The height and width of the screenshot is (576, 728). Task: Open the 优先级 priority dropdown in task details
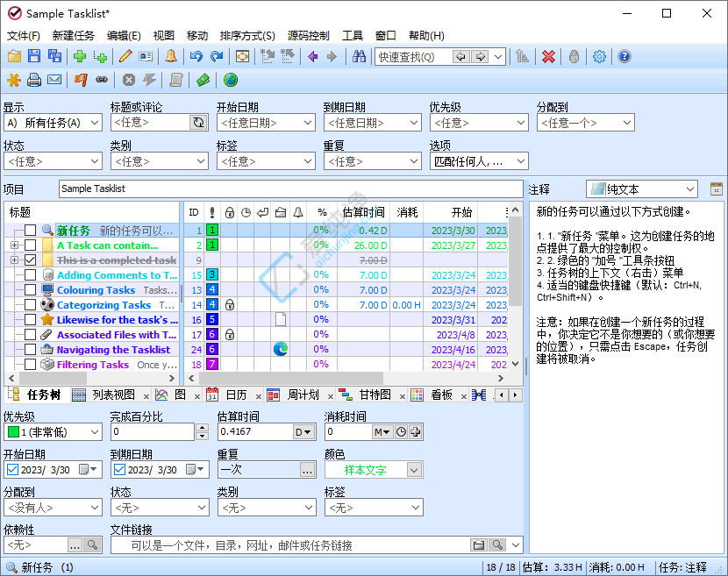point(95,432)
